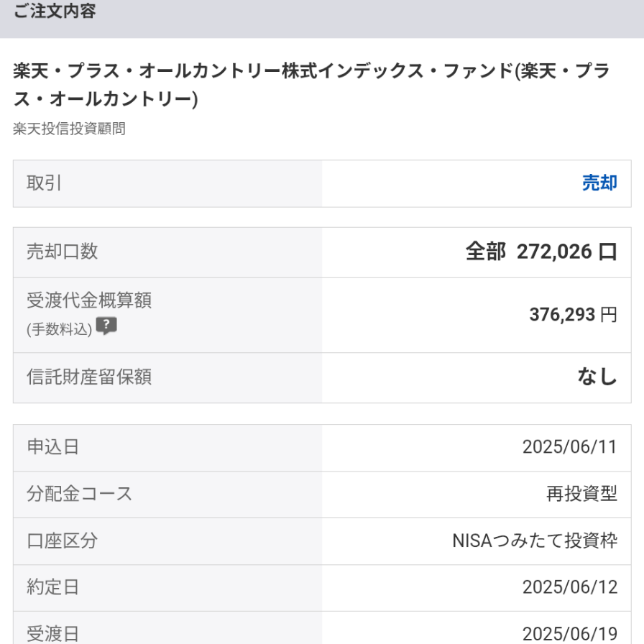Click the help question mark icon
Viewport: 644px width, 644px height.
pyautogui.click(x=106, y=326)
